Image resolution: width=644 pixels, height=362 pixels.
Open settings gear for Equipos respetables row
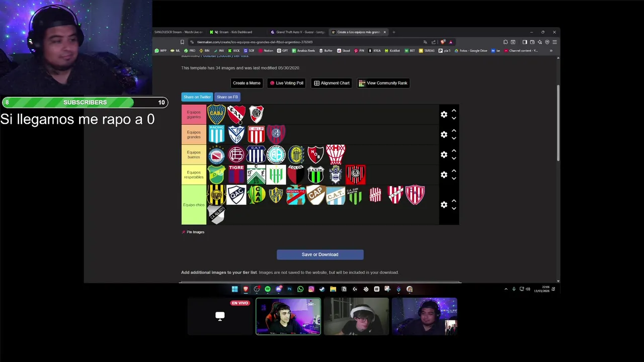click(x=444, y=175)
